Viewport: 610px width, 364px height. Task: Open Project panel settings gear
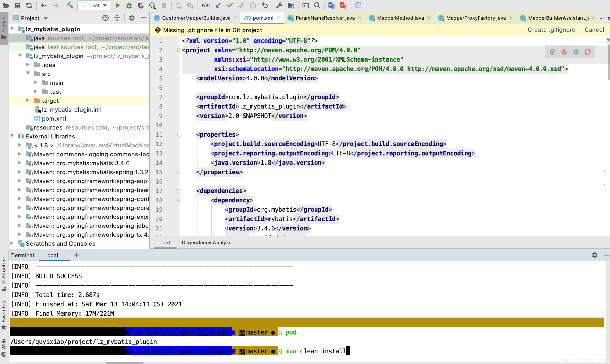132,18
